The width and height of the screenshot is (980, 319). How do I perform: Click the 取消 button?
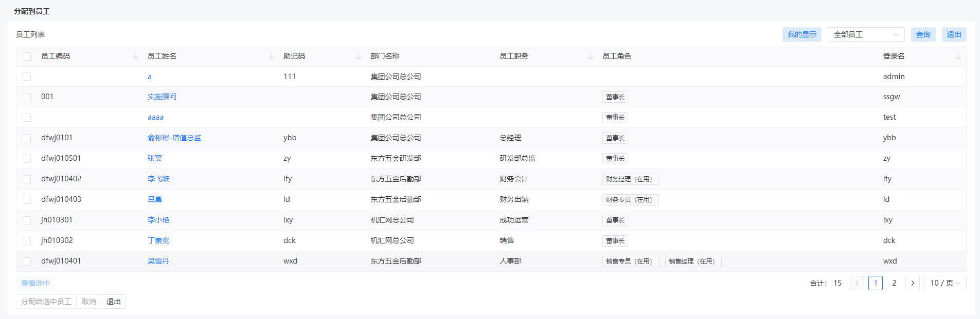click(89, 302)
